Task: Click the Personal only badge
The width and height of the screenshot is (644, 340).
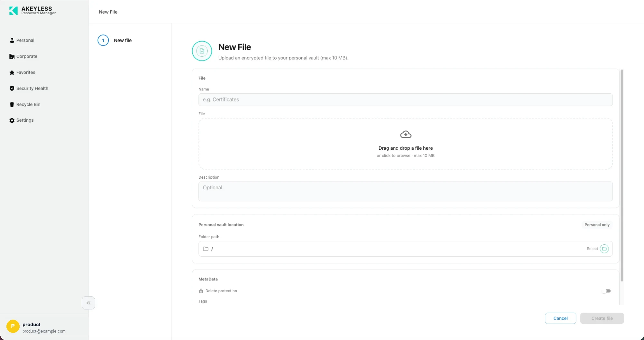Action: [x=597, y=225]
